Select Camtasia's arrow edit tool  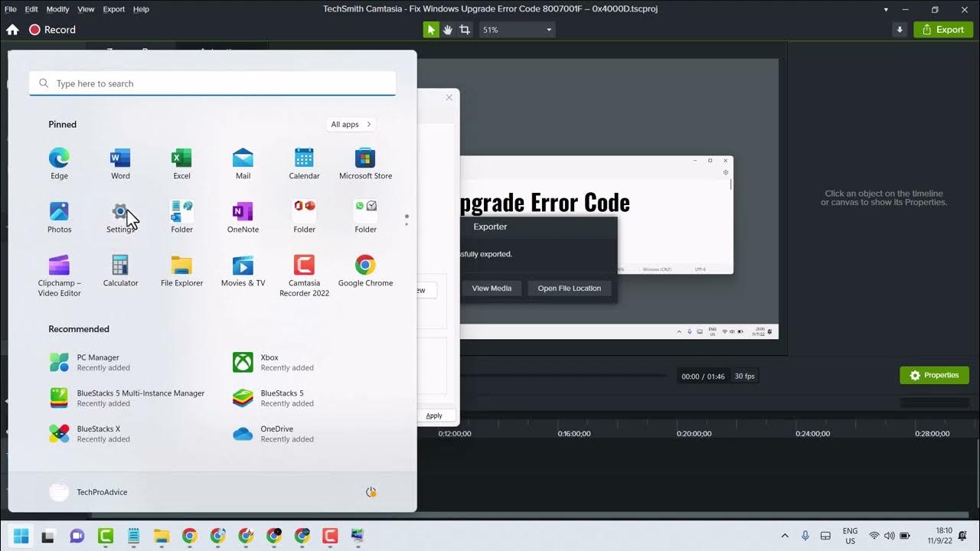coord(431,30)
